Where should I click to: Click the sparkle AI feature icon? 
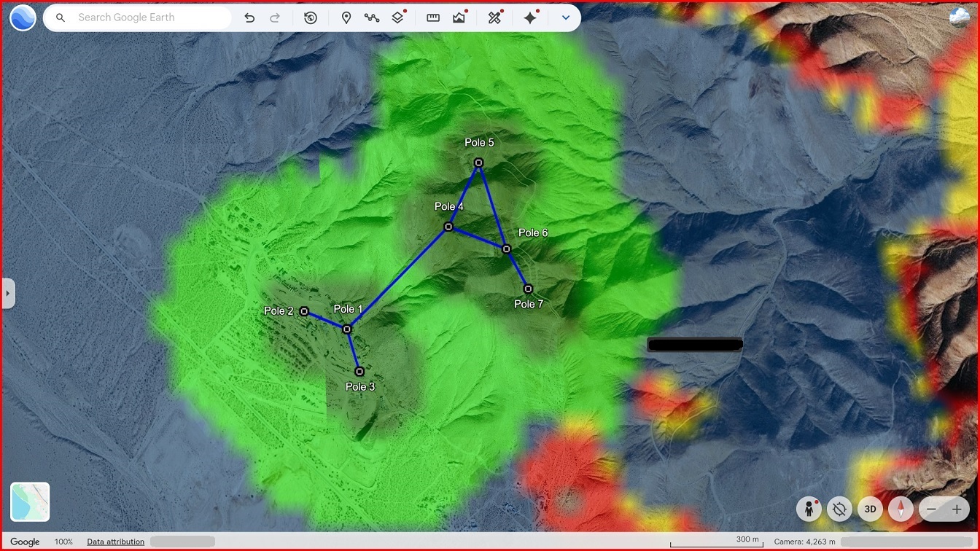[530, 17]
